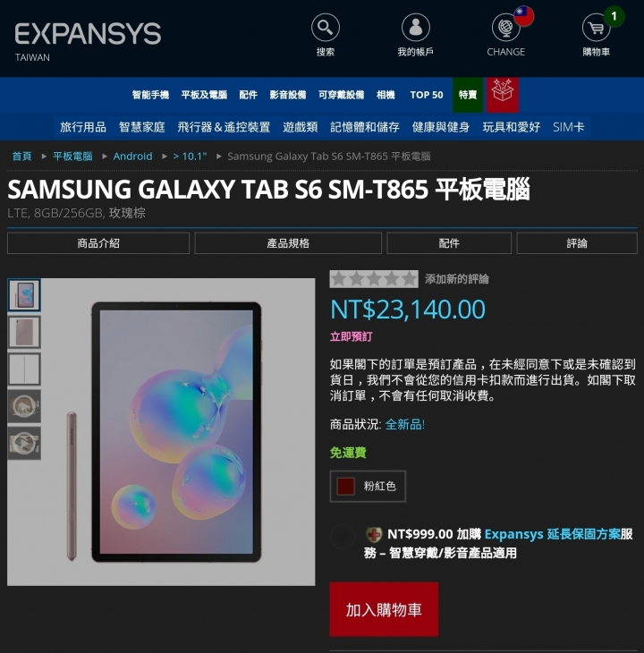644x653 pixels.
Task: Switch to the 評論 tab
Action: pyautogui.click(x=577, y=243)
